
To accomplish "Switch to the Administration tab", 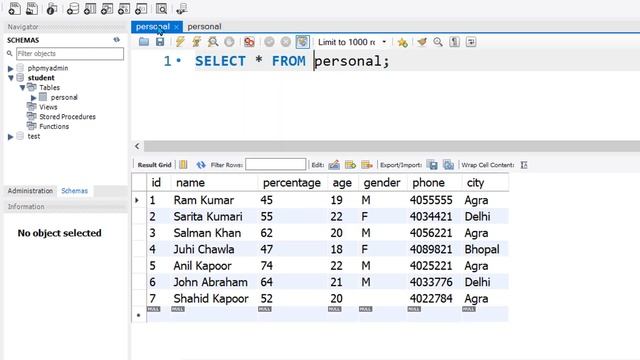I will 30,191.
